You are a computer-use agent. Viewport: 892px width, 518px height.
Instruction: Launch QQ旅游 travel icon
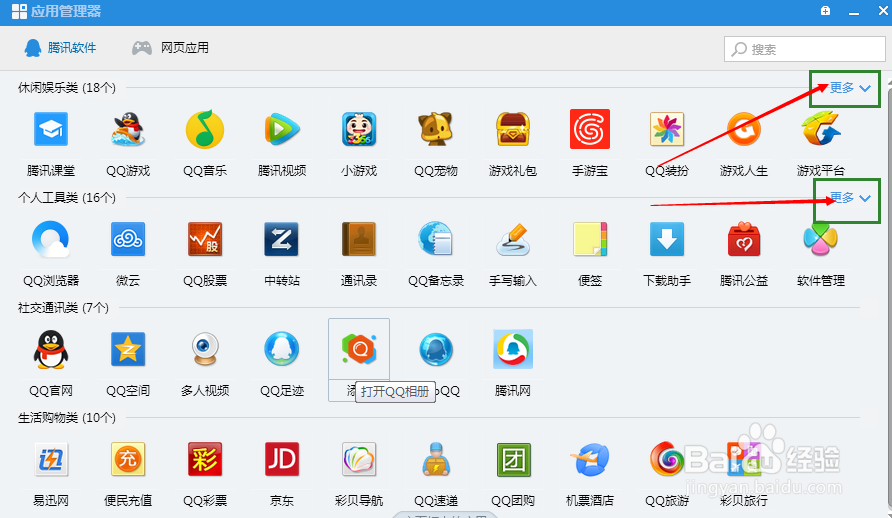tap(667, 459)
